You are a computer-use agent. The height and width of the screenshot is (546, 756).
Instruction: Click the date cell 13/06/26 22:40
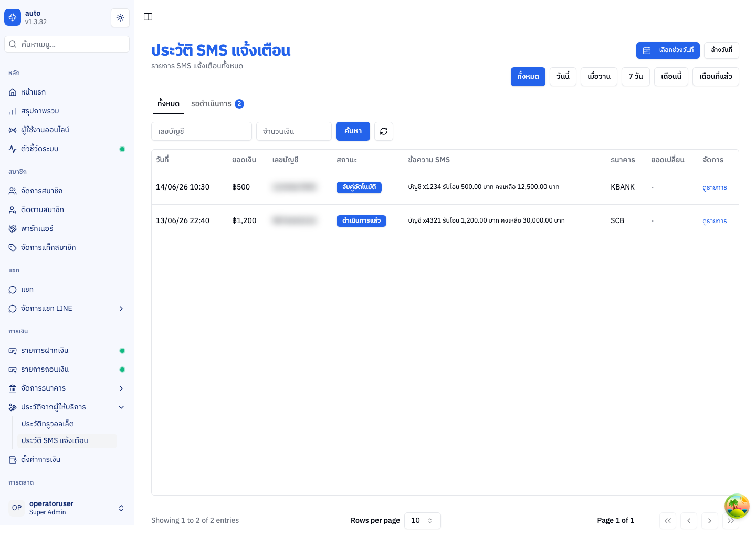[183, 221]
